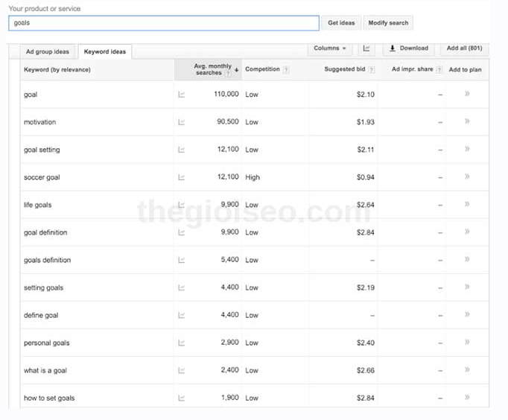508x420 pixels.
Task: Switch to Ad group ideas tab
Action: click(x=48, y=52)
